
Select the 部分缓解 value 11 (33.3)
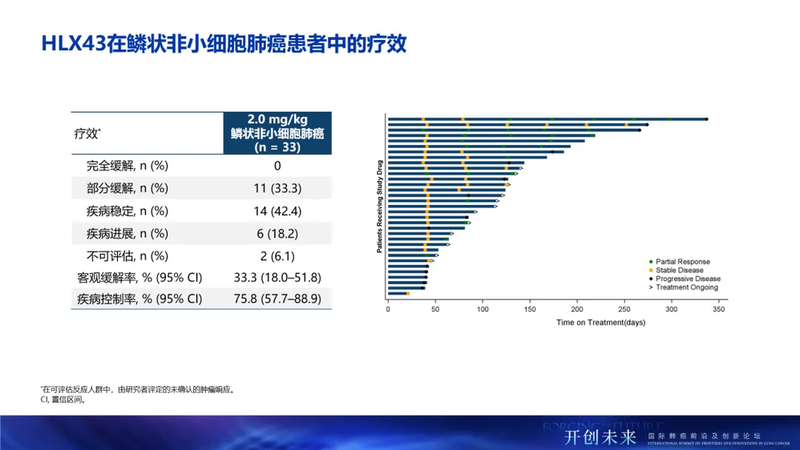(x=277, y=188)
